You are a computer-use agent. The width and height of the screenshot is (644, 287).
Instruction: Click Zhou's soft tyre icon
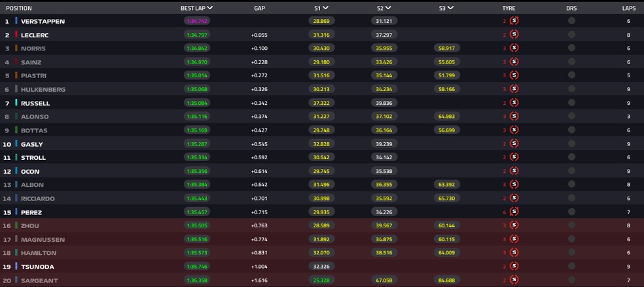[514, 225]
